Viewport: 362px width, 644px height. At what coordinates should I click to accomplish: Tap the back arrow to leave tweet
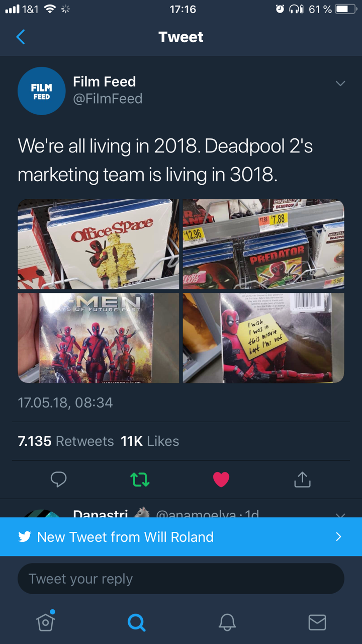[21, 37]
